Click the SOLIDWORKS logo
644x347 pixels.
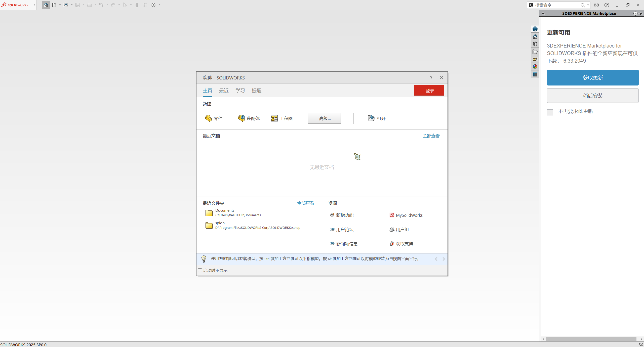15,5
